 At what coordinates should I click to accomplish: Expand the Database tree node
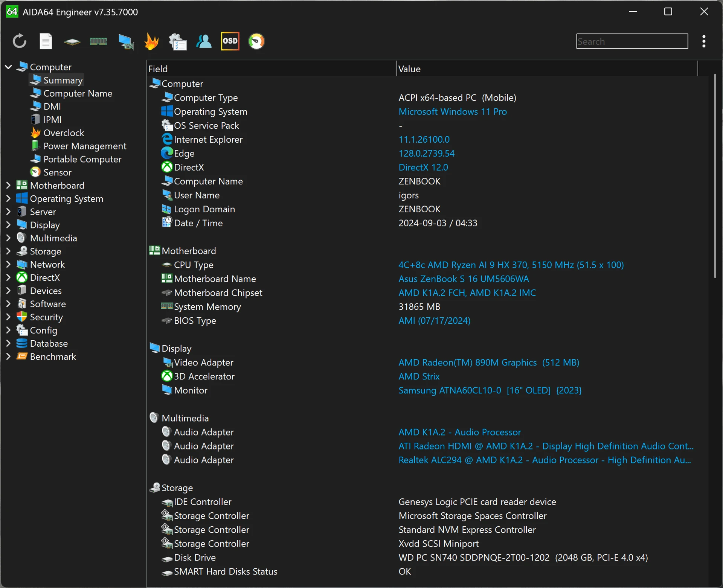(8, 343)
